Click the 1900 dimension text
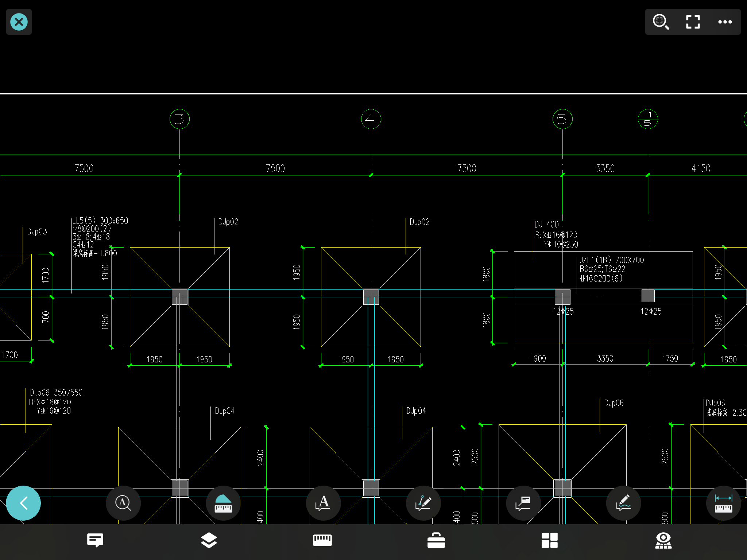 click(538, 358)
